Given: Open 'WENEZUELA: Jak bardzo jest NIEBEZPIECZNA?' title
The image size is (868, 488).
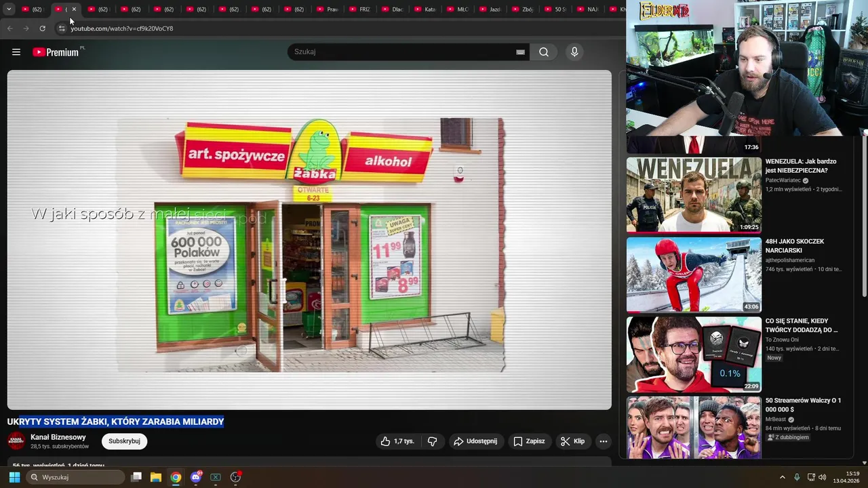Looking at the screenshot, I should coord(801,166).
